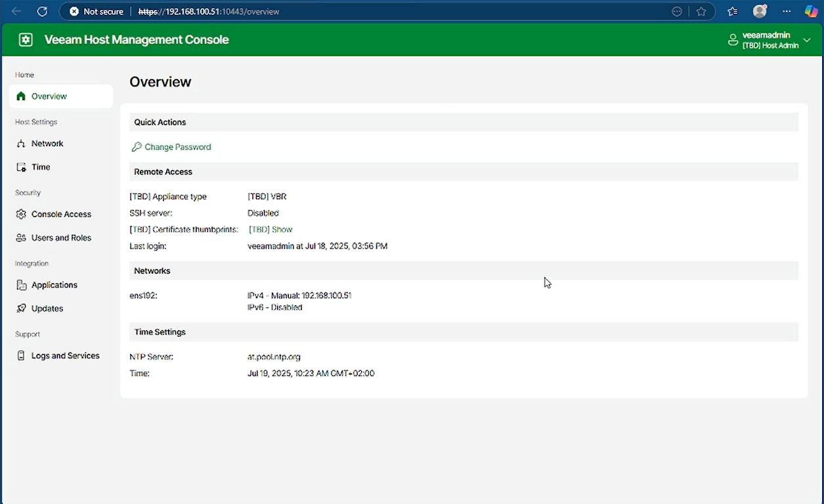This screenshot has width=824, height=504.
Task: Click the Console Access gear icon
Action: coord(21,215)
